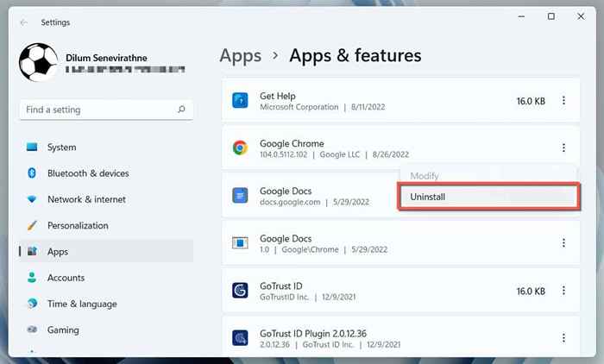Open the three-dot menu for GoTrust ID
Viewport: 604px width, 364px height.
[563, 291]
